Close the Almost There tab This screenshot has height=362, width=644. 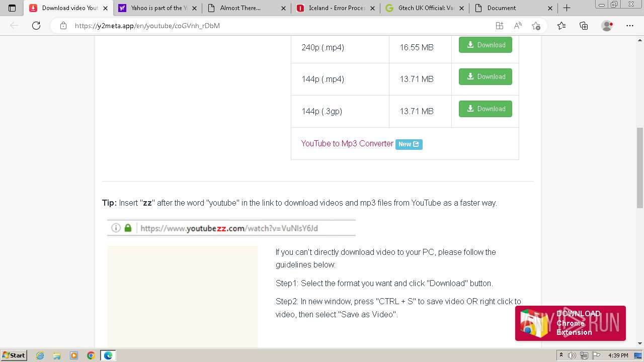click(283, 8)
